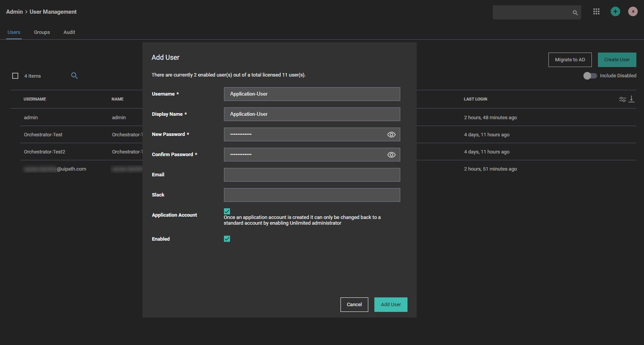Screen dimensions: 644x345
Task: Click the Admin breadcrumb link
Action: (x=14, y=12)
